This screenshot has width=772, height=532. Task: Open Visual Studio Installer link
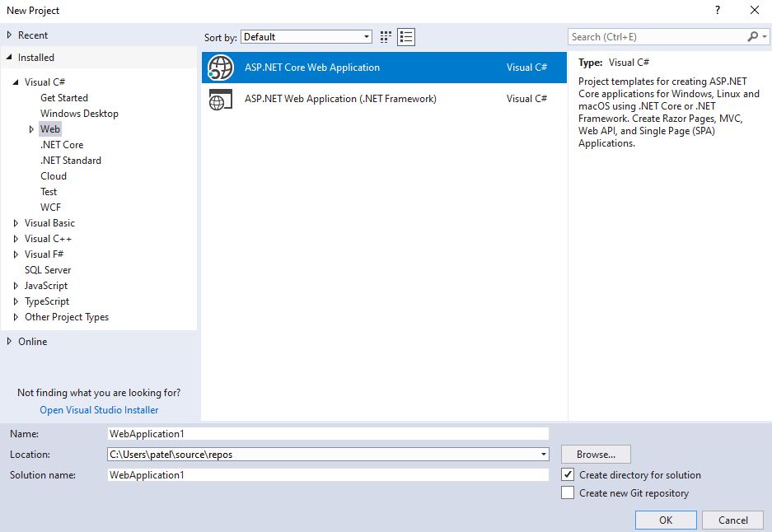coord(99,410)
